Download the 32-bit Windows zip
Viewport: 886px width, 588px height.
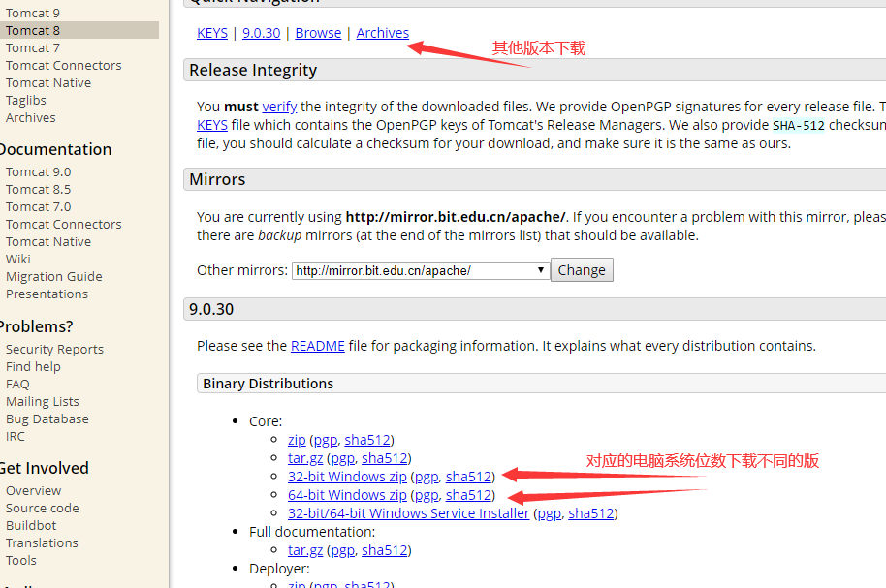tap(347, 476)
